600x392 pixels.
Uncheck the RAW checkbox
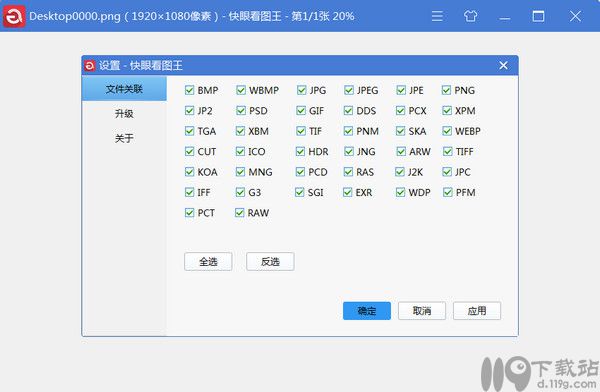tap(239, 212)
